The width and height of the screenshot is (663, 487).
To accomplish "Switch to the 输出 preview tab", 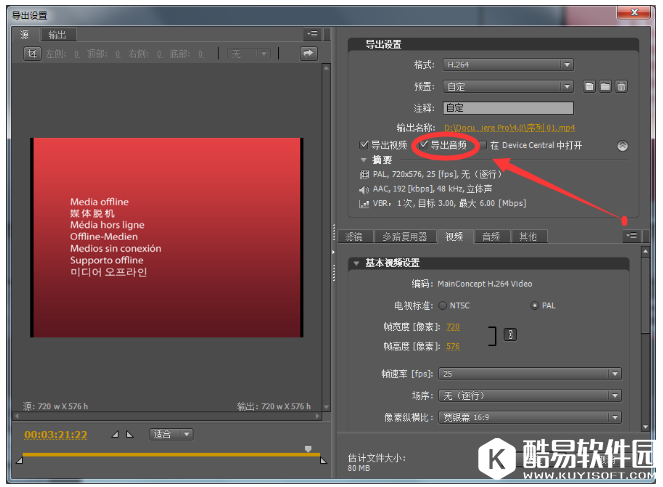I will [58, 34].
